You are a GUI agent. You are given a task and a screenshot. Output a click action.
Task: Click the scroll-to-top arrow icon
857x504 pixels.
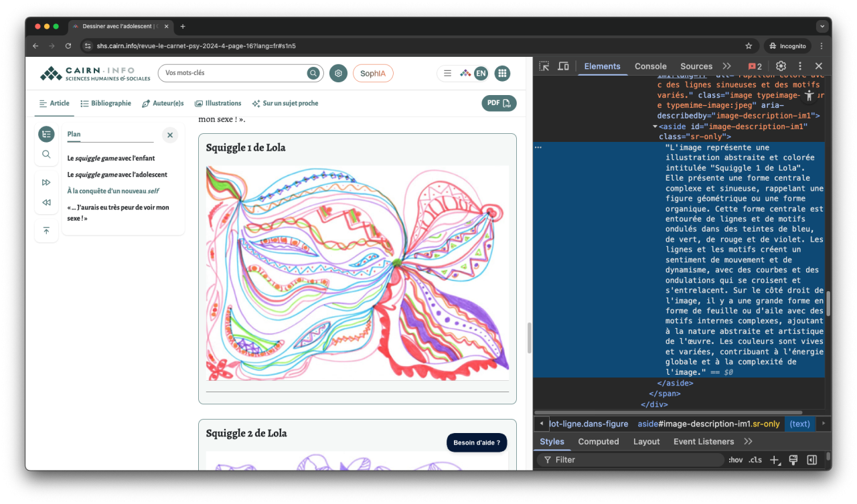[x=46, y=230]
